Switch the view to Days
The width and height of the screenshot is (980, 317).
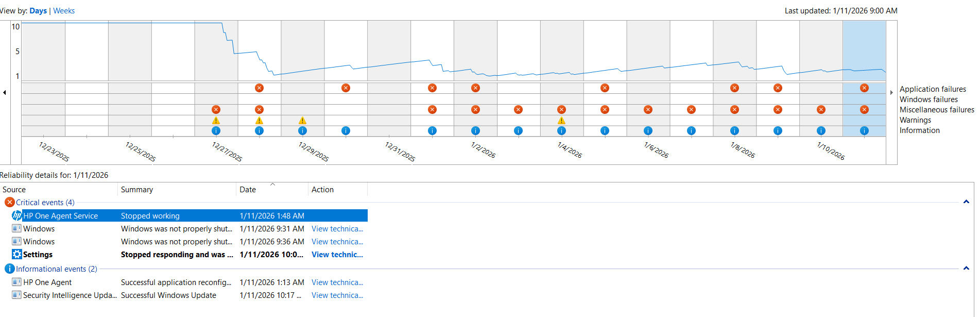coord(38,11)
